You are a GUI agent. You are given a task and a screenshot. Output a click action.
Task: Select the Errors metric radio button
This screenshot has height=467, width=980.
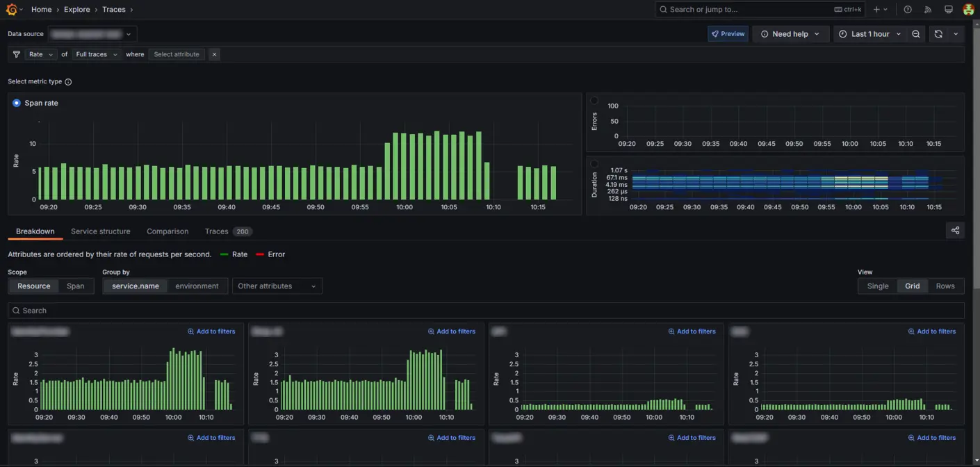[x=594, y=101]
